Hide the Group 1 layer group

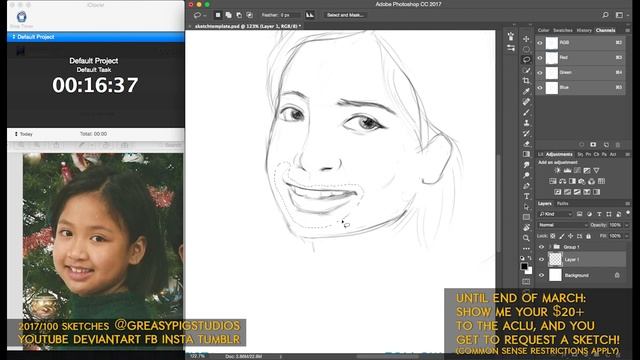[x=542, y=247]
